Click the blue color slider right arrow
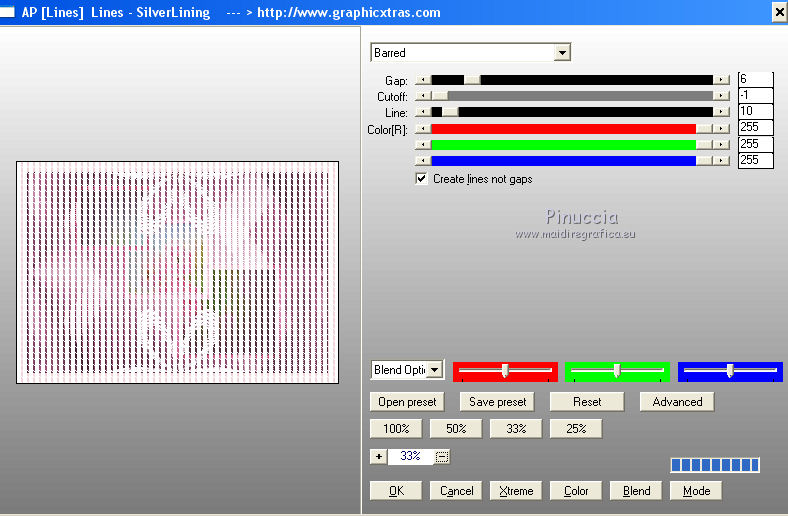Image resolution: width=788 pixels, height=516 pixels. [721, 161]
